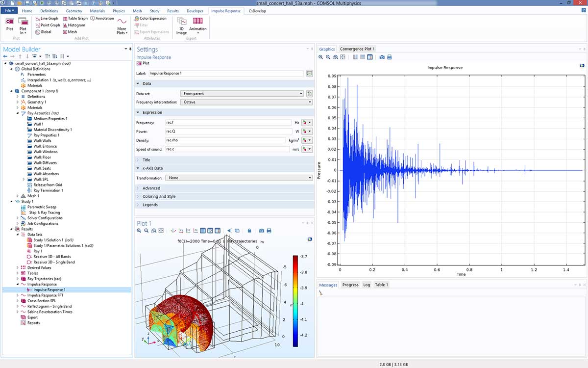Open the Transformation dropdown set to None
The height and width of the screenshot is (368, 588).
(x=239, y=178)
